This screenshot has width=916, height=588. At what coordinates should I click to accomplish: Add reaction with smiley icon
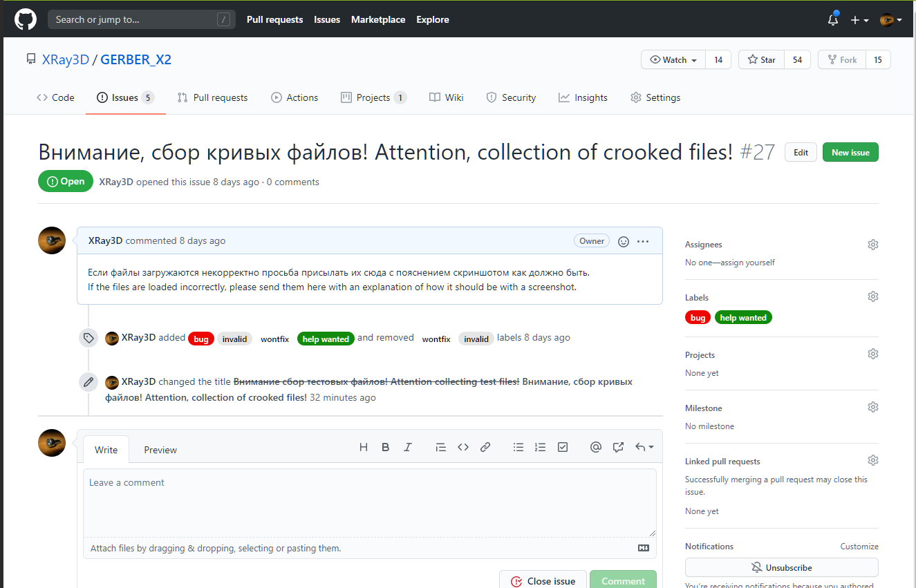(624, 241)
